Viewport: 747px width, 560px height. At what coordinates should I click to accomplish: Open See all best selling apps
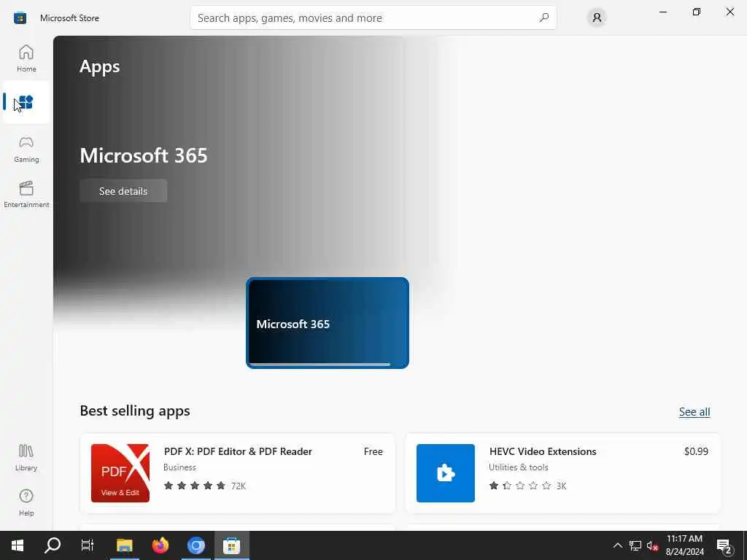pyautogui.click(x=694, y=412)
